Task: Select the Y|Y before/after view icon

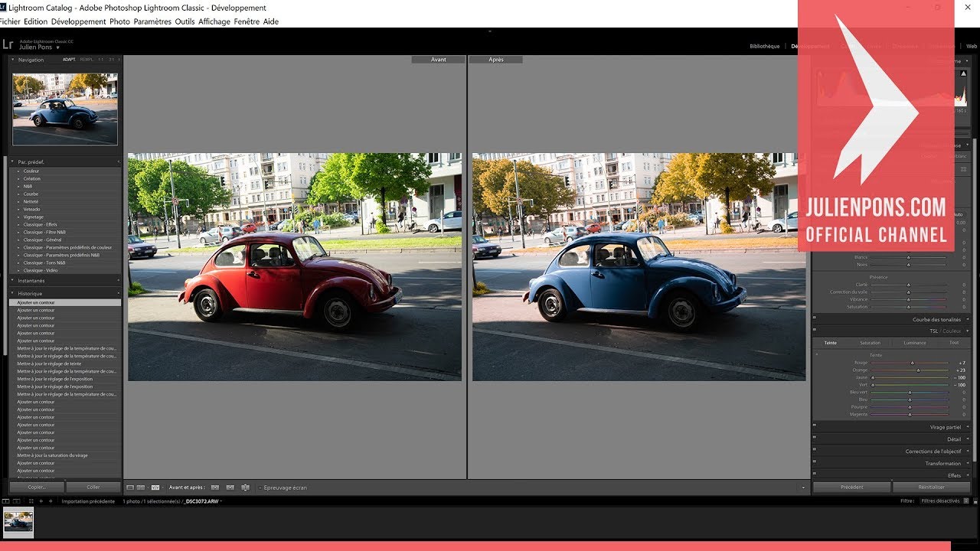Action: [x=155, y=487]
